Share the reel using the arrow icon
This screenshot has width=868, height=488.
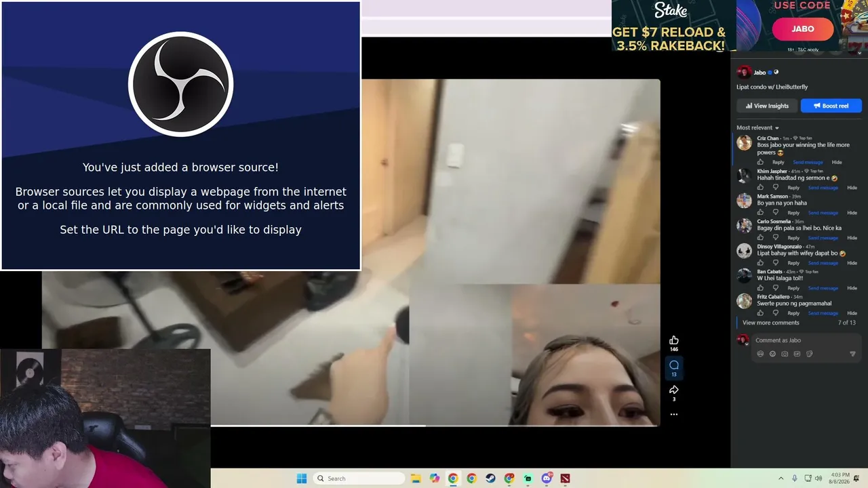673,390
